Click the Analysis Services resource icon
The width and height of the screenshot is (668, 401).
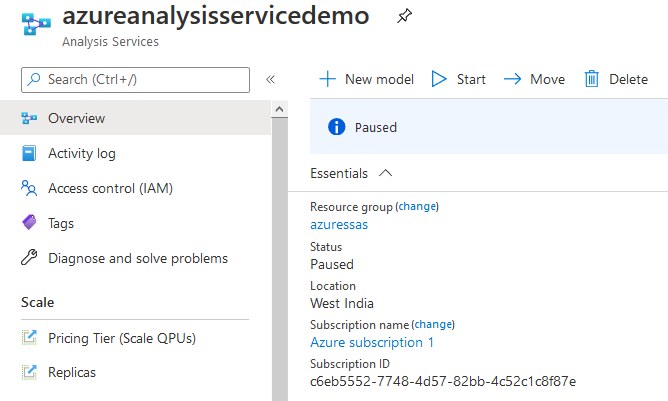[34, 27]
